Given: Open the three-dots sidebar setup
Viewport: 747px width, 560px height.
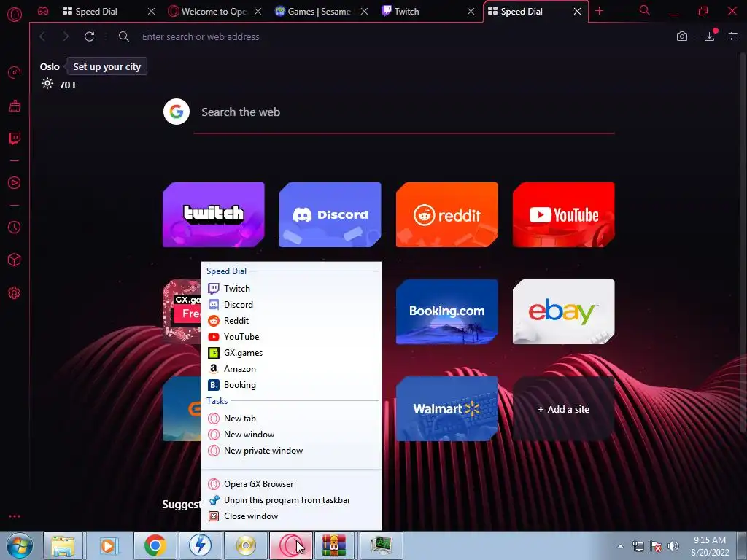Looking at the screenshot, I should click(x=15, y=516).
